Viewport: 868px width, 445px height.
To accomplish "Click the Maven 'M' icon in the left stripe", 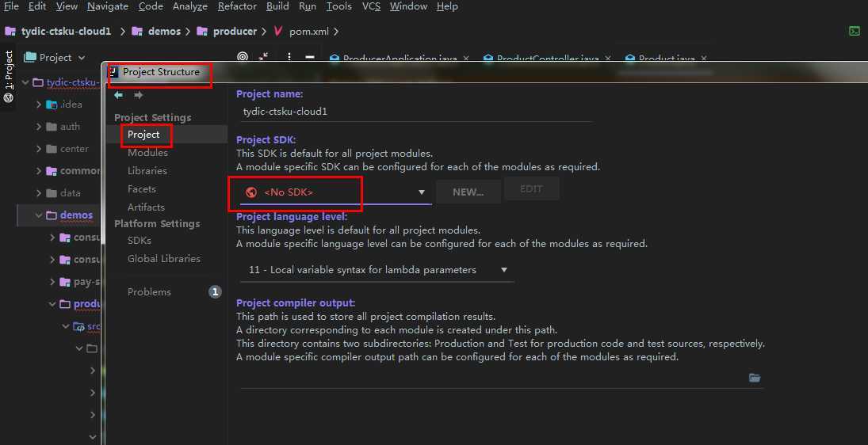I will point(8,98).
